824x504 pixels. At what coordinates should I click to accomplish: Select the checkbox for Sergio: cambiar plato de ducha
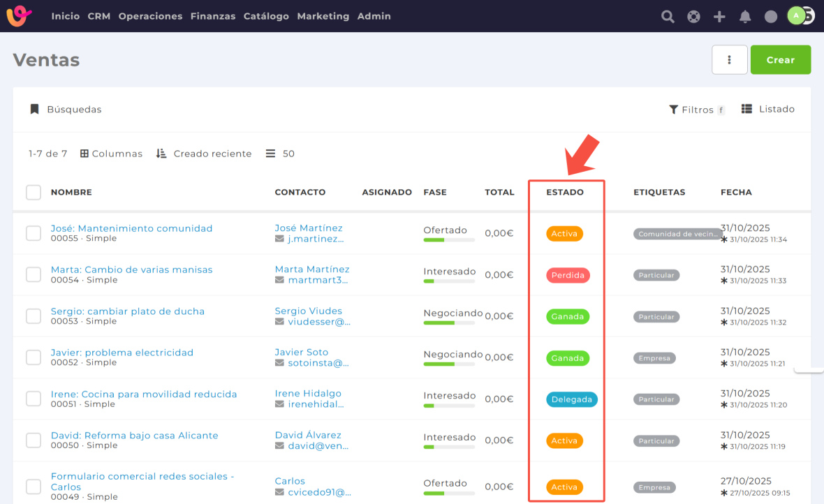pos(34,316)
